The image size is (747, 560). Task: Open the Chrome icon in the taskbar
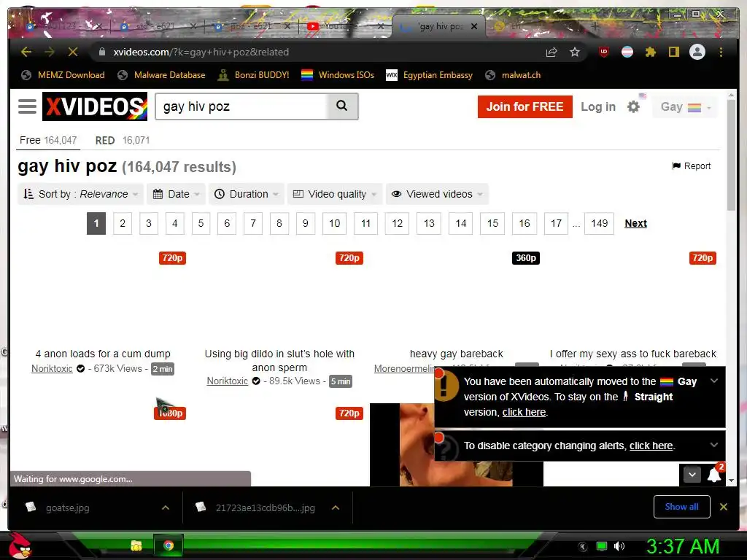click(169, 545)
